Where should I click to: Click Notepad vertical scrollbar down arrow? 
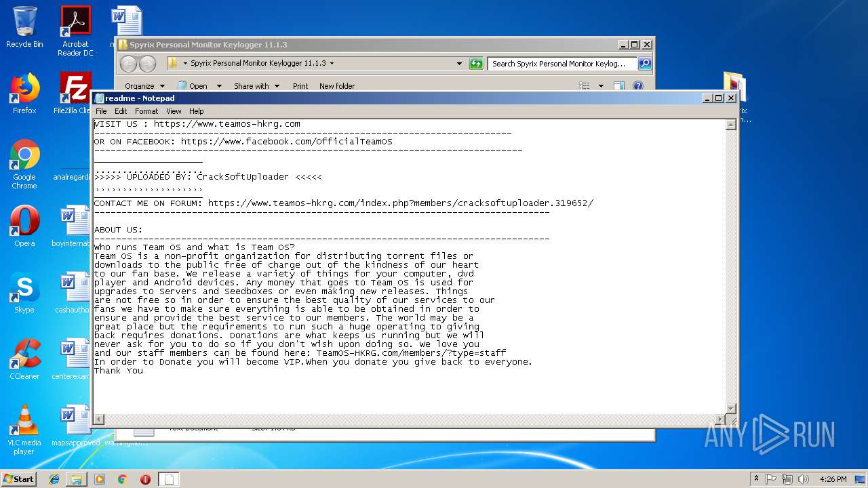(730, 408)
